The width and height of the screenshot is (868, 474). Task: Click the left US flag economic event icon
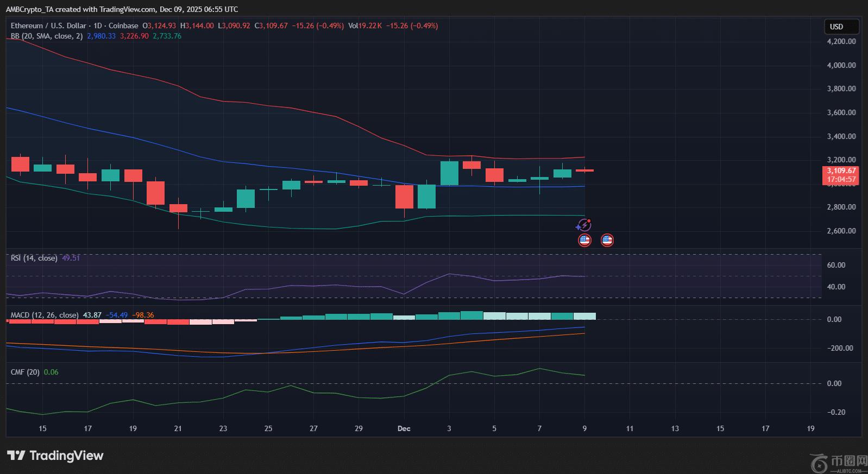tap(584, 240)
